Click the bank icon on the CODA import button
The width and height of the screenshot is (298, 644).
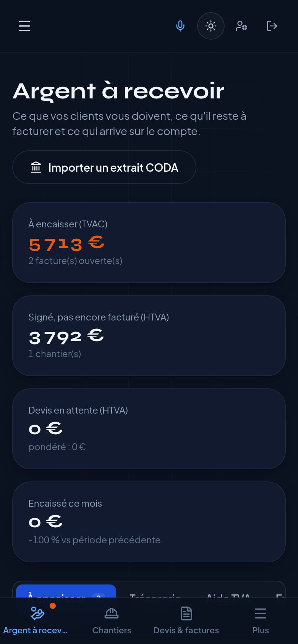coord(36,167)
